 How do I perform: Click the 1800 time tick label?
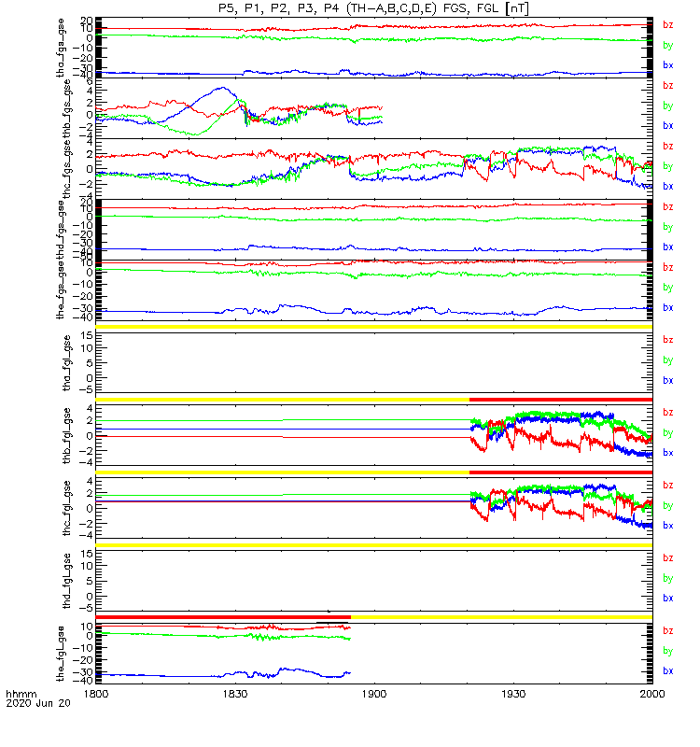tap(96, 694)
